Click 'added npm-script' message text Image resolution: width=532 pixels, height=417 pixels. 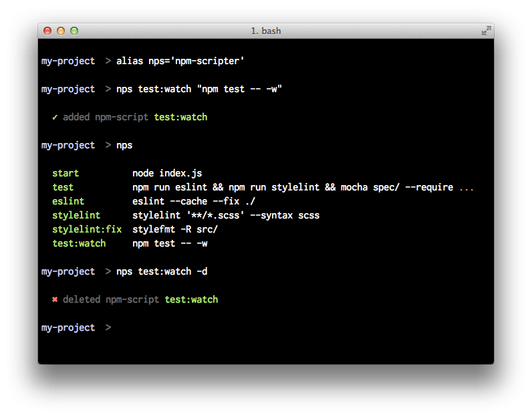(106, 118)
